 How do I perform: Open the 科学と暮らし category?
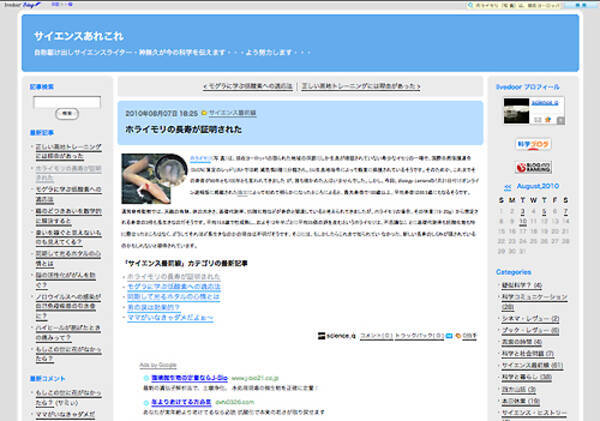[x=527, y=377]
